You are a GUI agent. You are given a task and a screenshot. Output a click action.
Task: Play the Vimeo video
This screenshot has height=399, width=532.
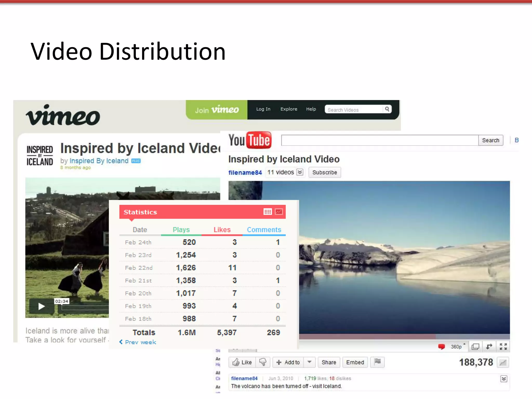pos(41,307)
